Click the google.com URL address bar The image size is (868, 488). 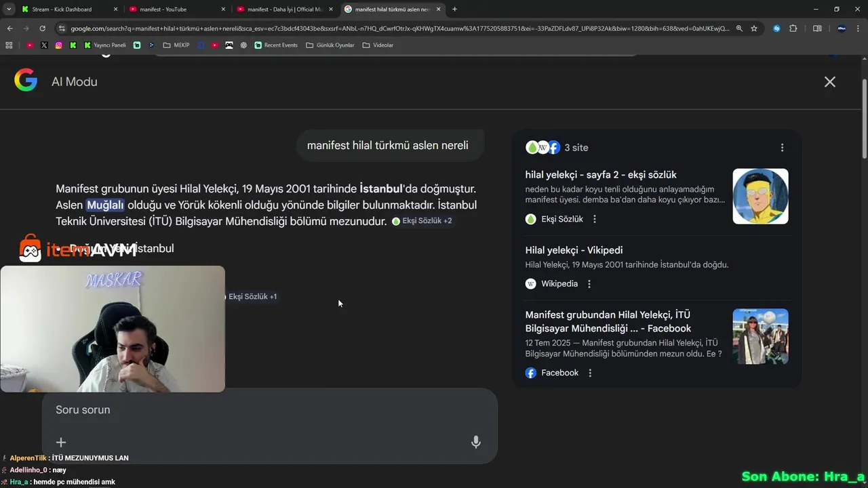pyautogui.click(x=400, y=28)
